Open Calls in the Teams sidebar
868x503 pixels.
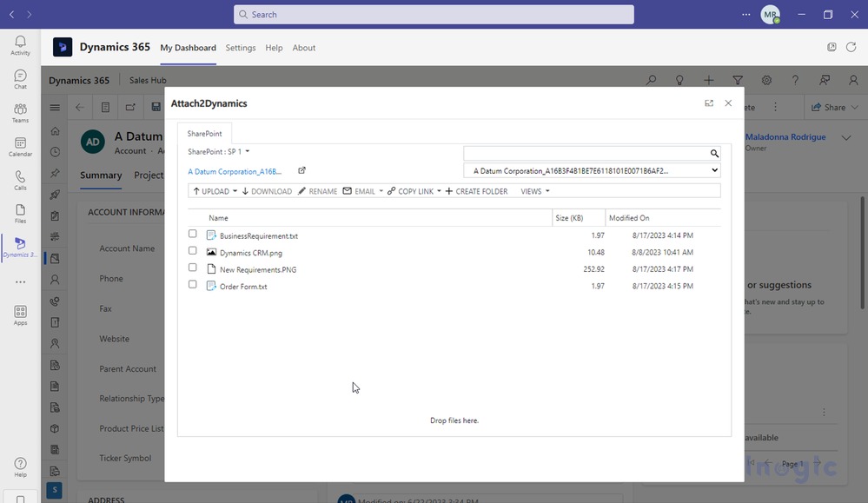coord(20,180)
